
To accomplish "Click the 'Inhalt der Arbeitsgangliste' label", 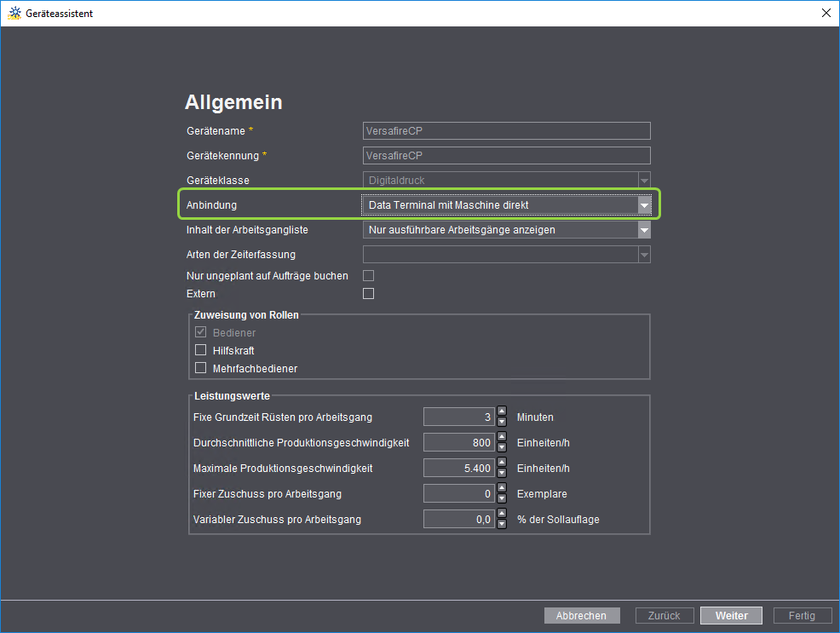I will pos(247,230).
